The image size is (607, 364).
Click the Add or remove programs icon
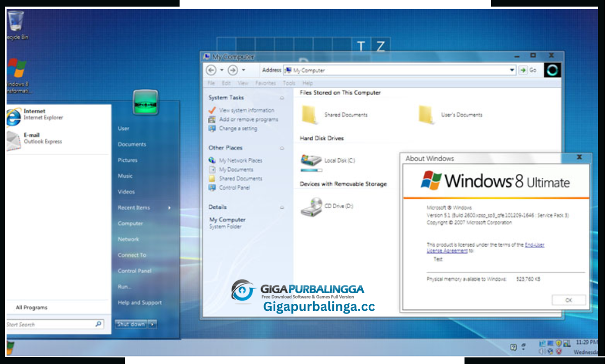click(212, 119)
